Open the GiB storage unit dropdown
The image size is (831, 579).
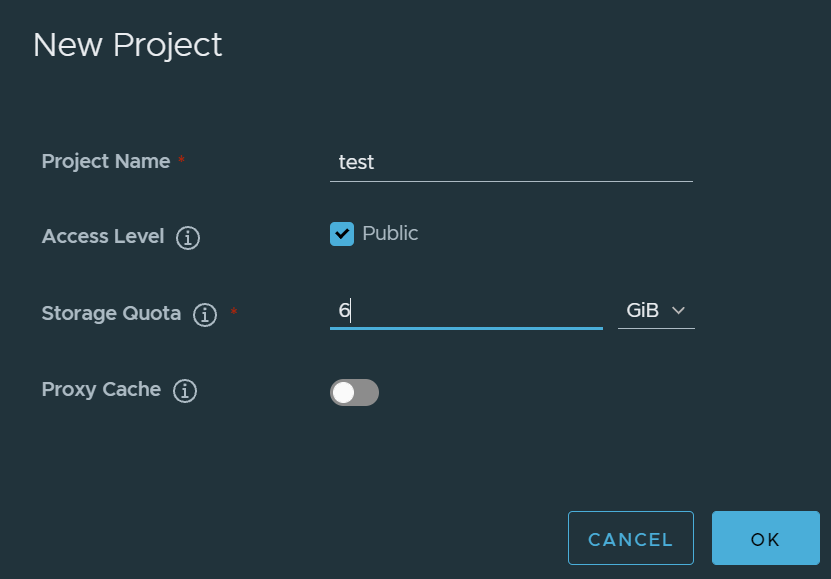tap(655, 311)
